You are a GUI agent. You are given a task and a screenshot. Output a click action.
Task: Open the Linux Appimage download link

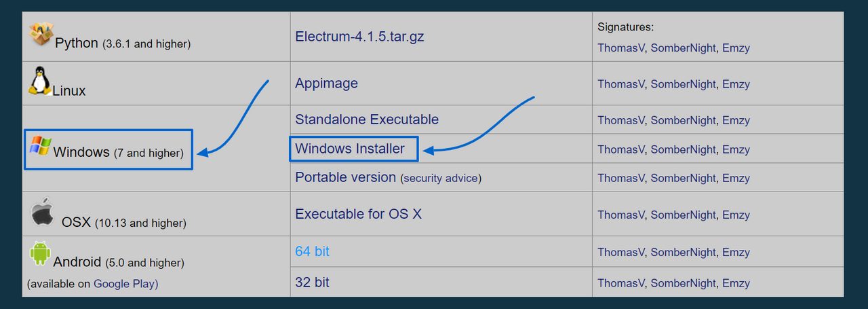point(326,84)
